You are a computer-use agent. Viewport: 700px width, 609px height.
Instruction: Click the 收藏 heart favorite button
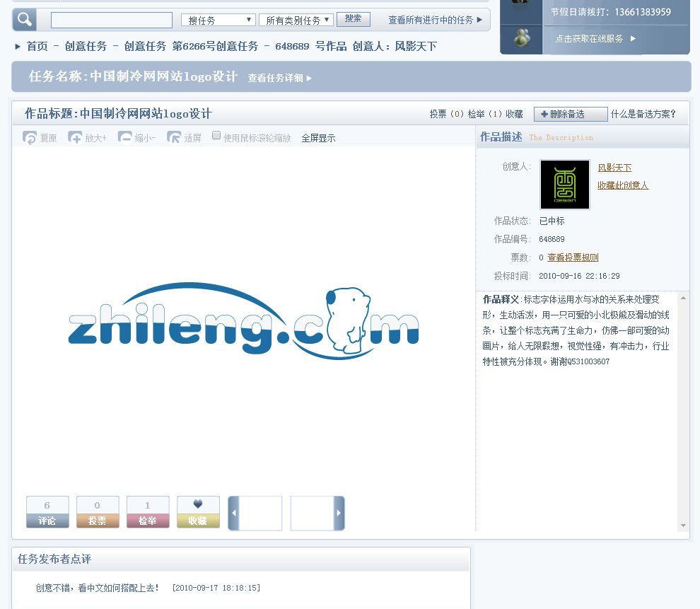198,512
